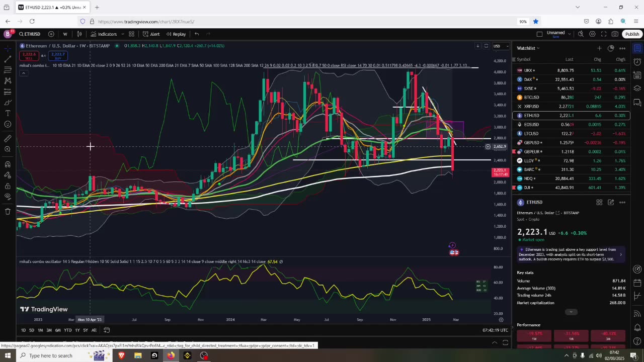Open the go-to-date calendar icon

coord(107,330)
